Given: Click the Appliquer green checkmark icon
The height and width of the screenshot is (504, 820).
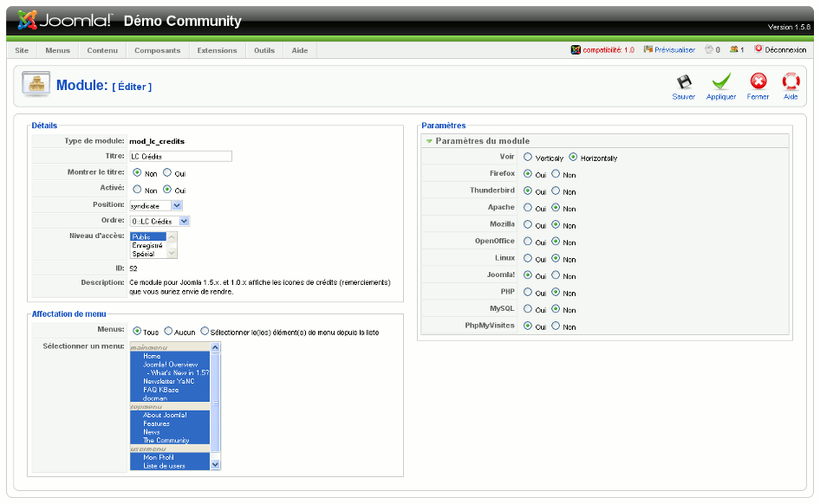Looking at the screenshot, I should 721,81.
